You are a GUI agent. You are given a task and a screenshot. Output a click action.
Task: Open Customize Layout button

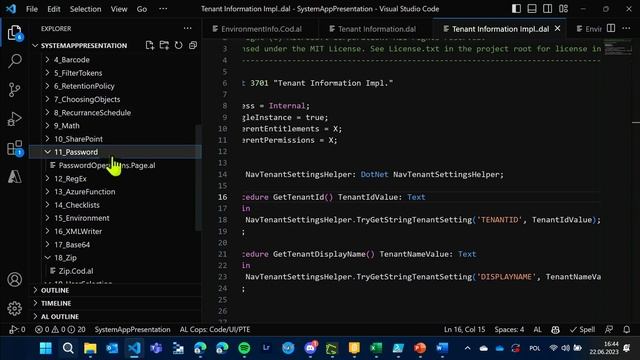click(563, 9)
